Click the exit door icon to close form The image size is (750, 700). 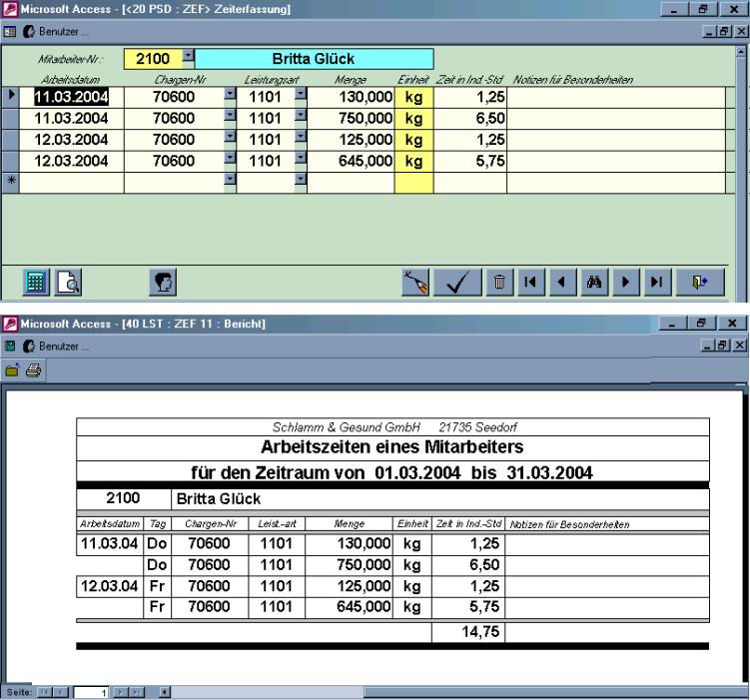pos(700,283)
